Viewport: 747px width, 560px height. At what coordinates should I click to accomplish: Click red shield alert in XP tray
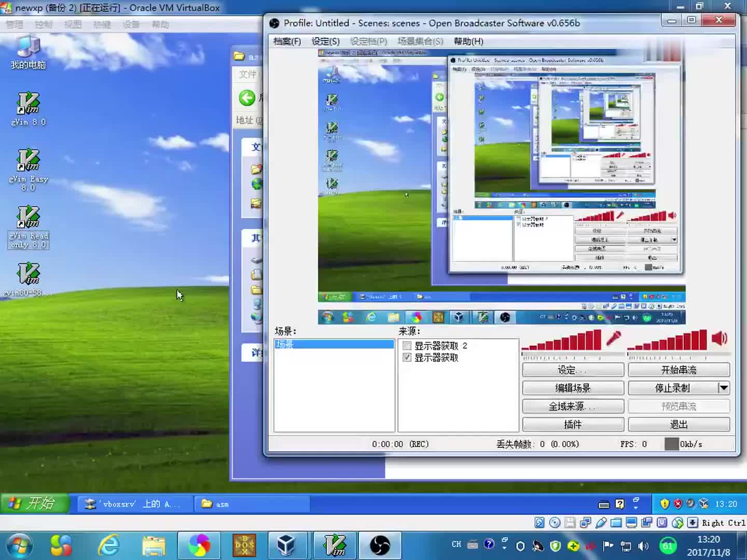[x=677, y=503]
